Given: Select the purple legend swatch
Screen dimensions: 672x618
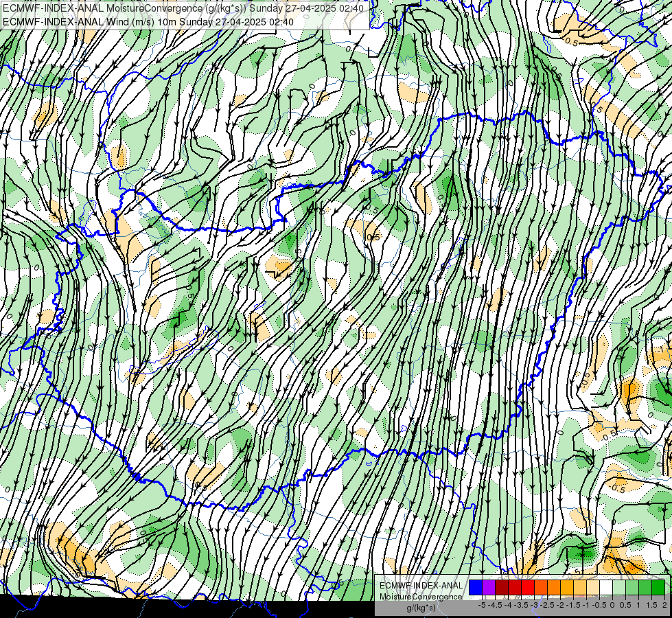Looking at the screenshot, I should coord(489,587).
